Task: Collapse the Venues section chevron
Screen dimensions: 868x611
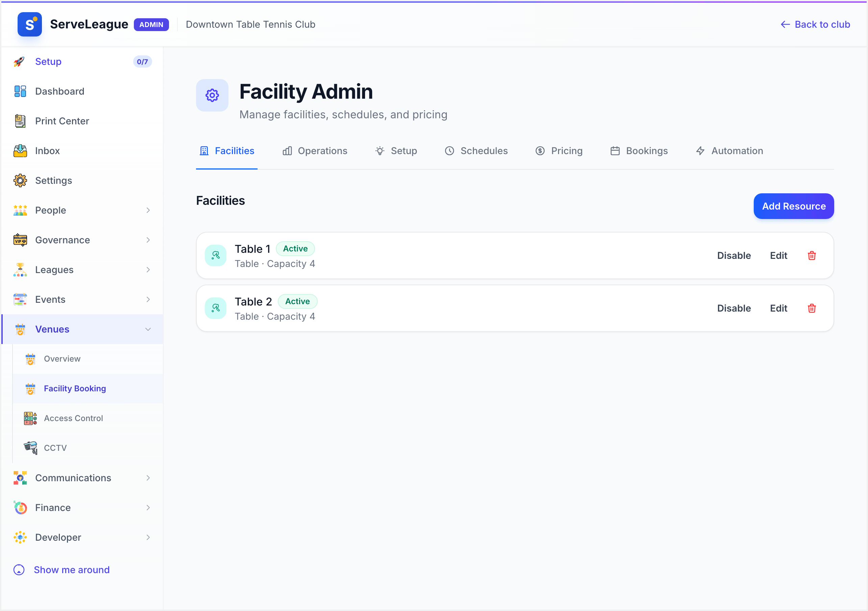Action: (148, 329)
